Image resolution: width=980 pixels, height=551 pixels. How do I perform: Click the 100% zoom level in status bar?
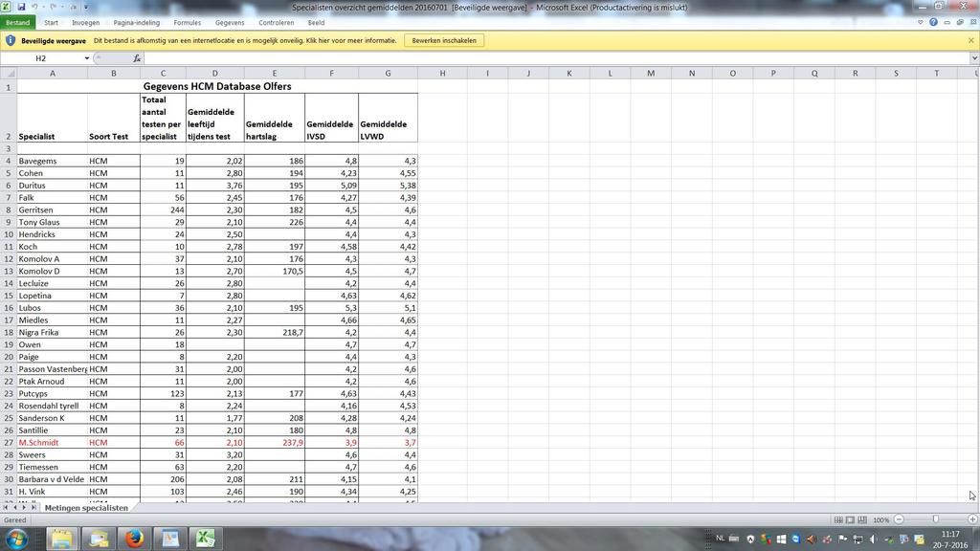(x=881, y=519)
